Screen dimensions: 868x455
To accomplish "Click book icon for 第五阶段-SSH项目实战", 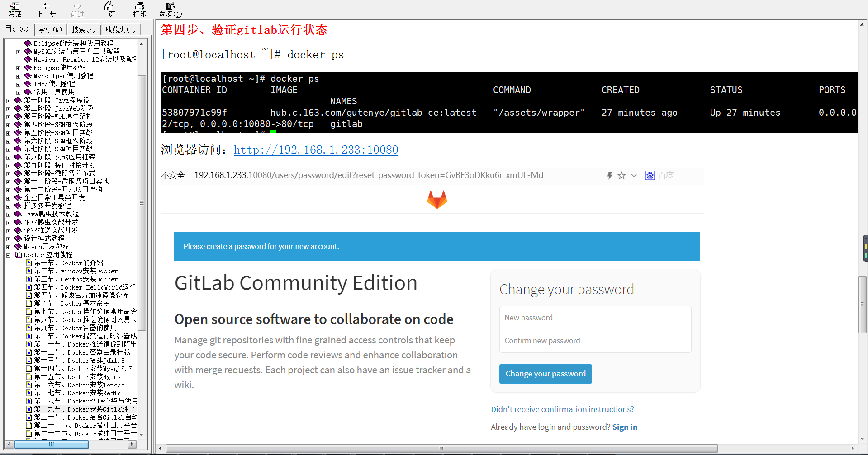I will (18, 133).
